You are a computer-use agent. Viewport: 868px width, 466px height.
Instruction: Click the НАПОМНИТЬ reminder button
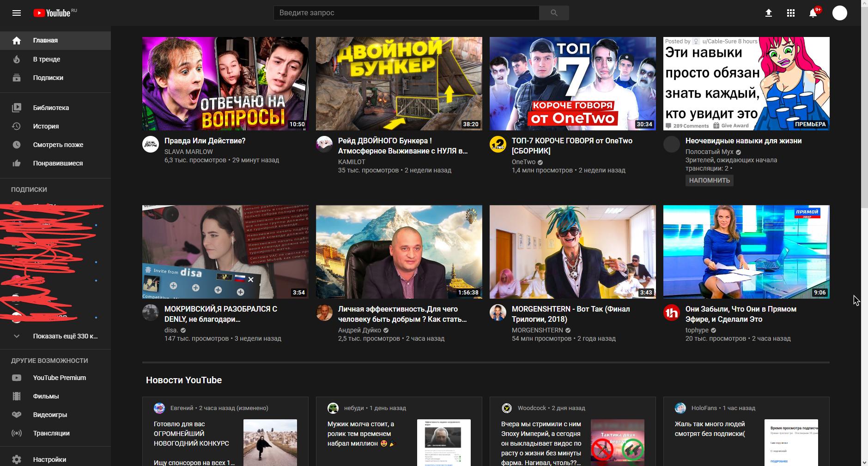tap(710, 180)
